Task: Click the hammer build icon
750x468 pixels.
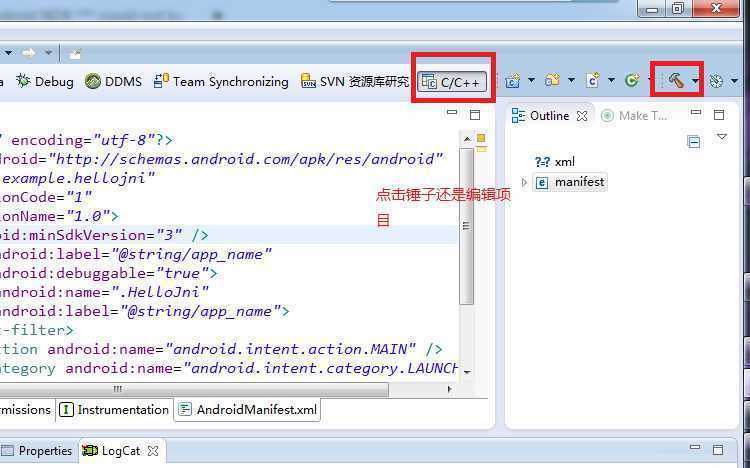Action: pos(675,80)
